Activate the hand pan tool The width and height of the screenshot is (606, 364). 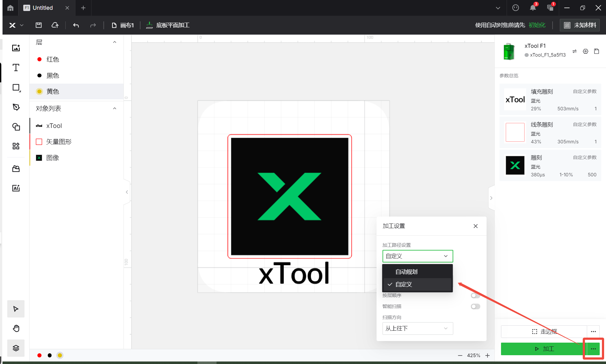pyautogui.click(x=16, y=328)
